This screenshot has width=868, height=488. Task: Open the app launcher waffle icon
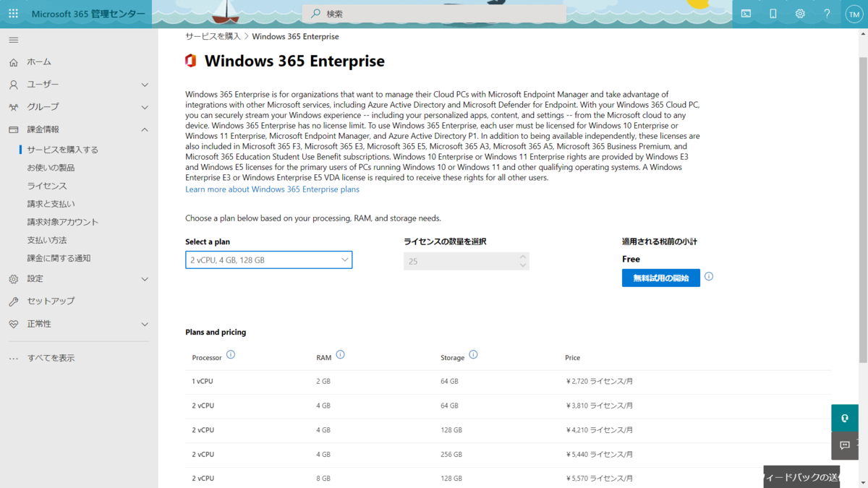pos(13,14)
